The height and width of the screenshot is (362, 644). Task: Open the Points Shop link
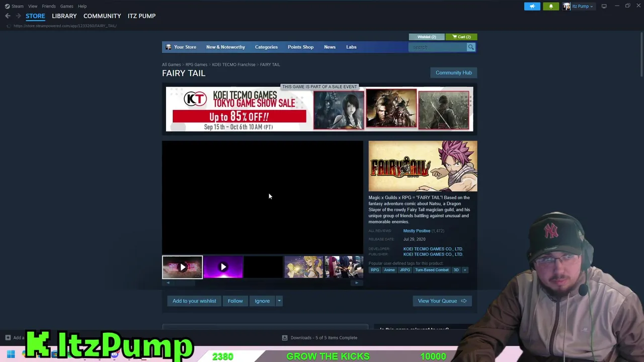(300, 47)
